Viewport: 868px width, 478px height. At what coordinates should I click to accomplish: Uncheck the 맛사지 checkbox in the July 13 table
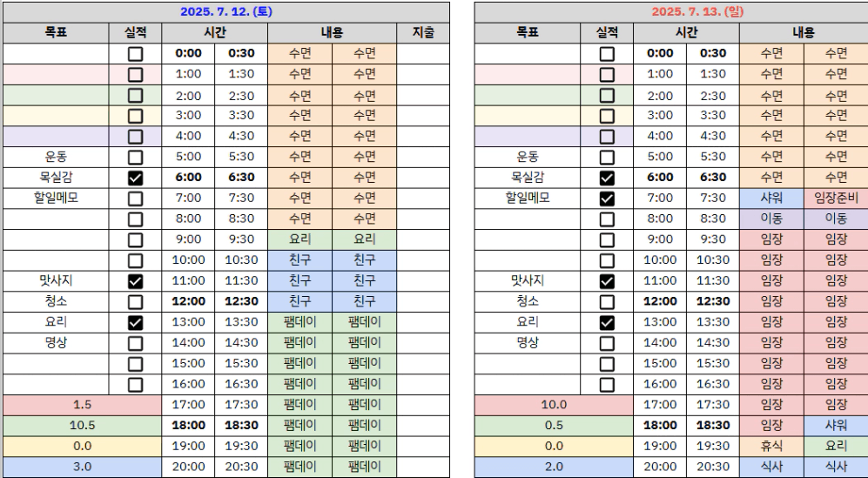point(607,281)
